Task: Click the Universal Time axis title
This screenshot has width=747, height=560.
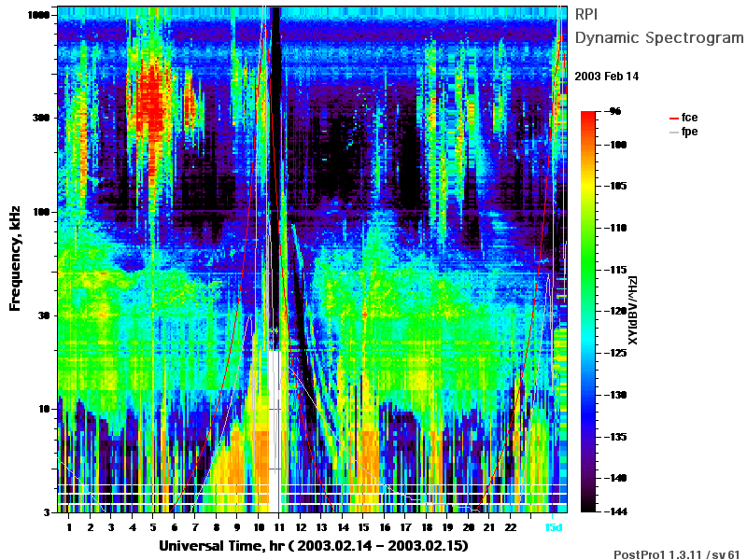Action: [313, 546]
